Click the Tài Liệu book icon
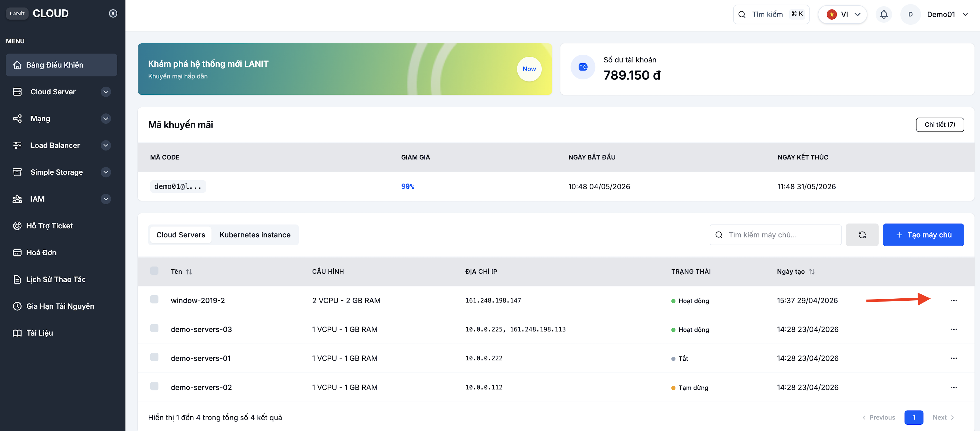Image resolution: width=980 pixels, height=431 pixels. tap(17, 333)
